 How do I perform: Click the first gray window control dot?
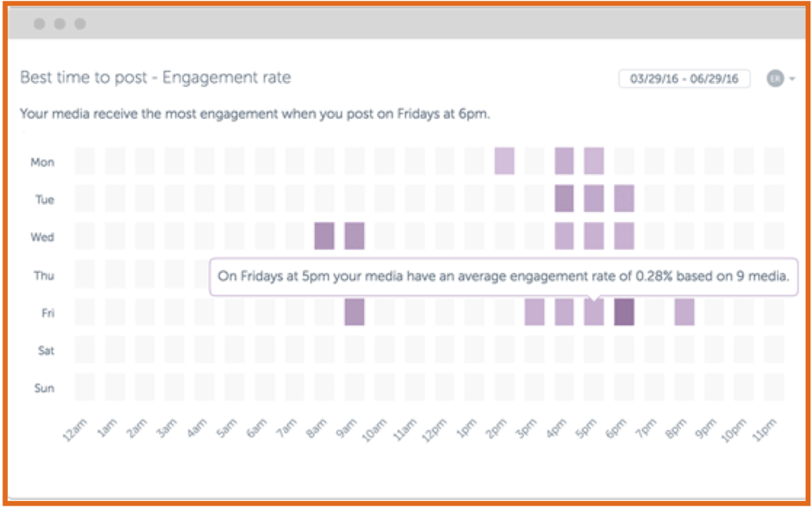click(x=39, y=24)
